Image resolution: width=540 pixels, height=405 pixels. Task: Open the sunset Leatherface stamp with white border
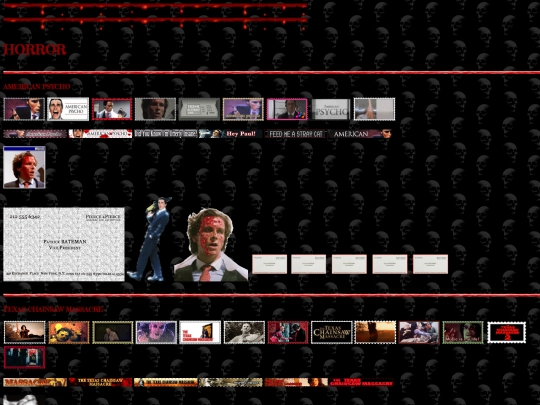tap(24, 332)
